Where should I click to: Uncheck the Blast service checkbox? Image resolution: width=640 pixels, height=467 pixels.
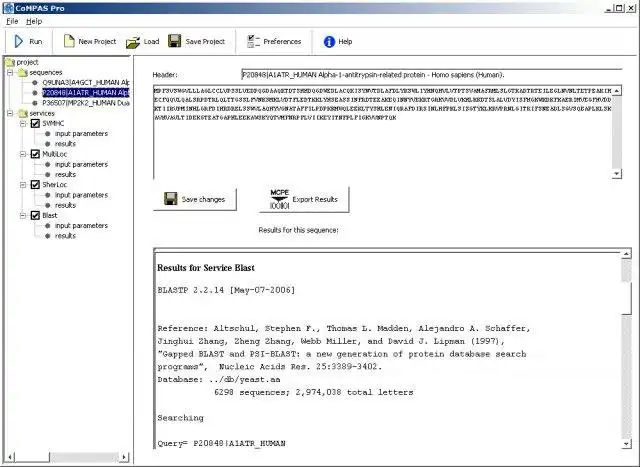(35, 215)
